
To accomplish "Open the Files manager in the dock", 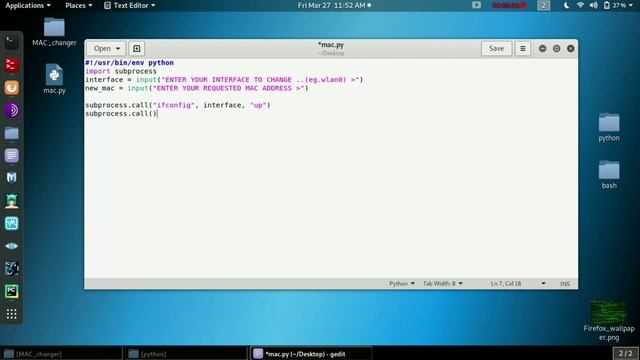I will coord(11,133).
